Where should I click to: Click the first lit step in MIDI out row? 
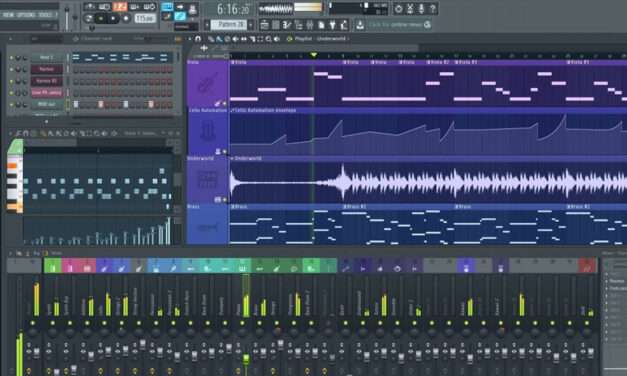coord(76,104)
